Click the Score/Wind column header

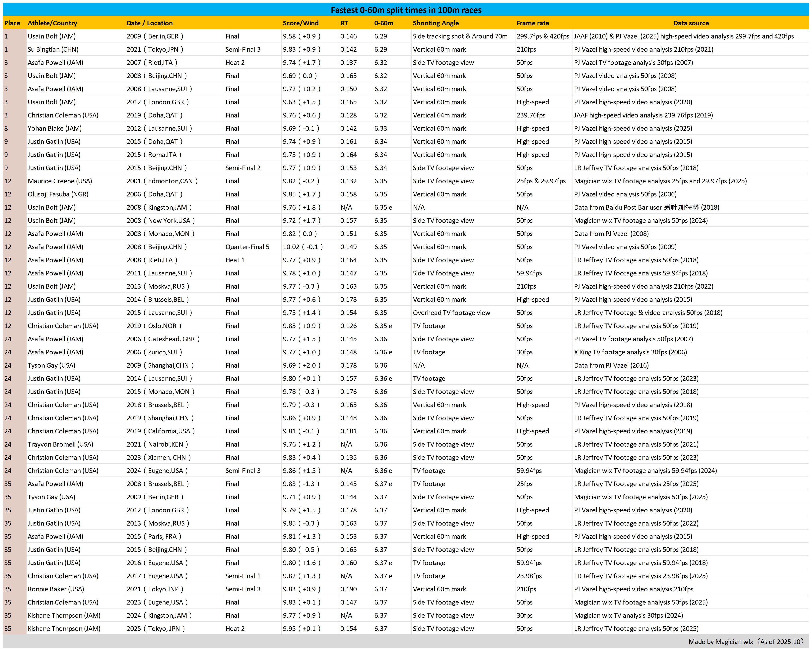pyautogui.click(x=301, y=23)
